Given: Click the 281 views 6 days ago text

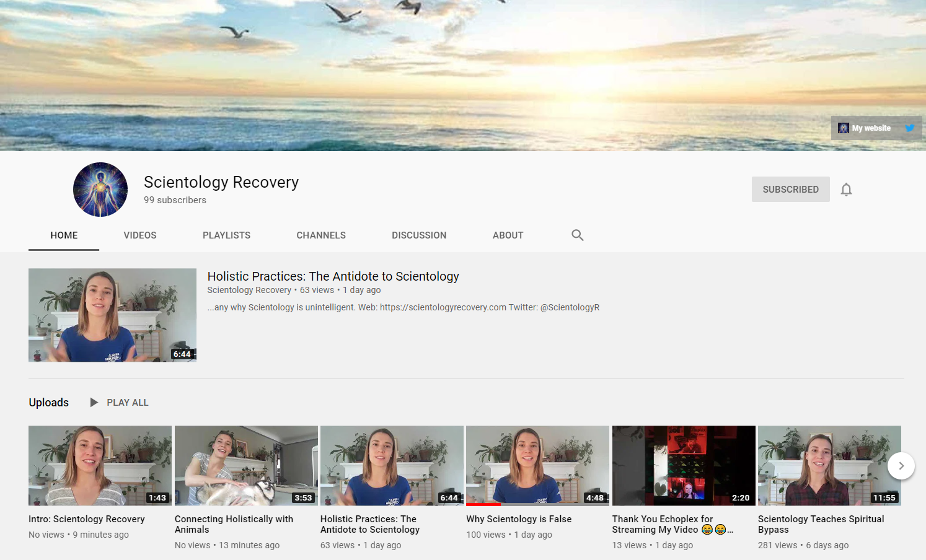Looking at the screenshot, I should click(803, 545).
